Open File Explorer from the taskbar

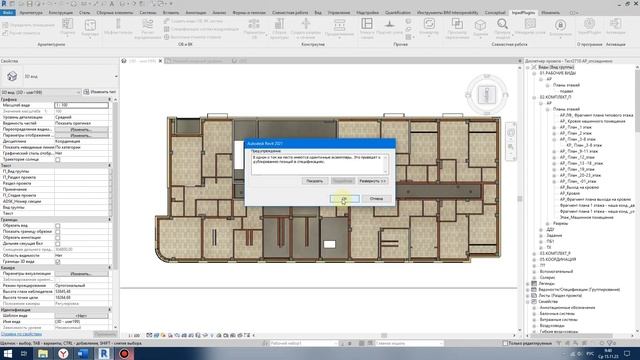pyautogui.click(x=43, y=353)
